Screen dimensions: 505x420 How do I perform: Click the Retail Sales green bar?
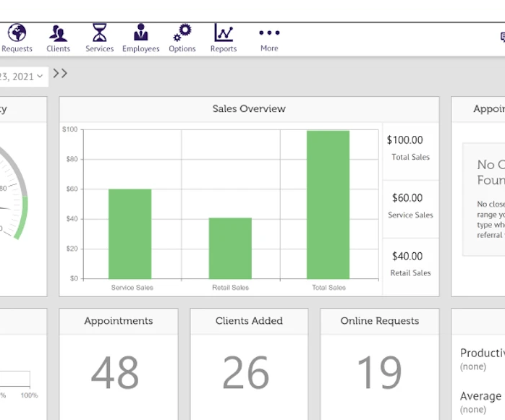coord(230,248)
